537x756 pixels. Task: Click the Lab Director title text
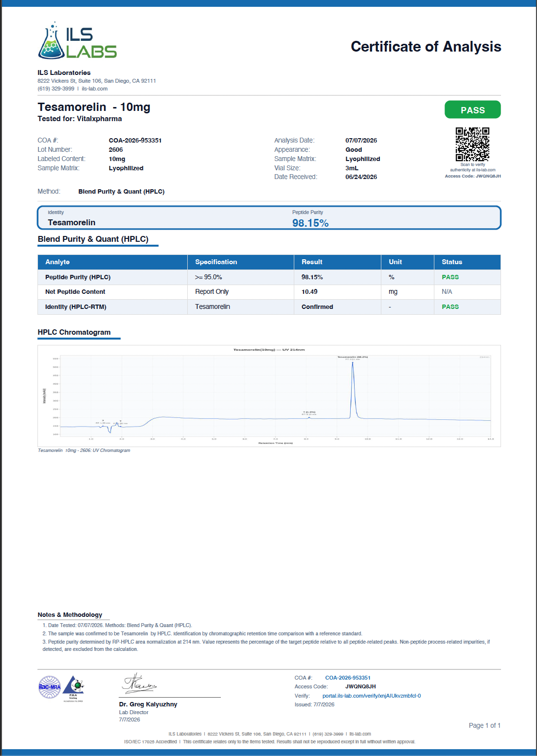[x=134, y=713]
